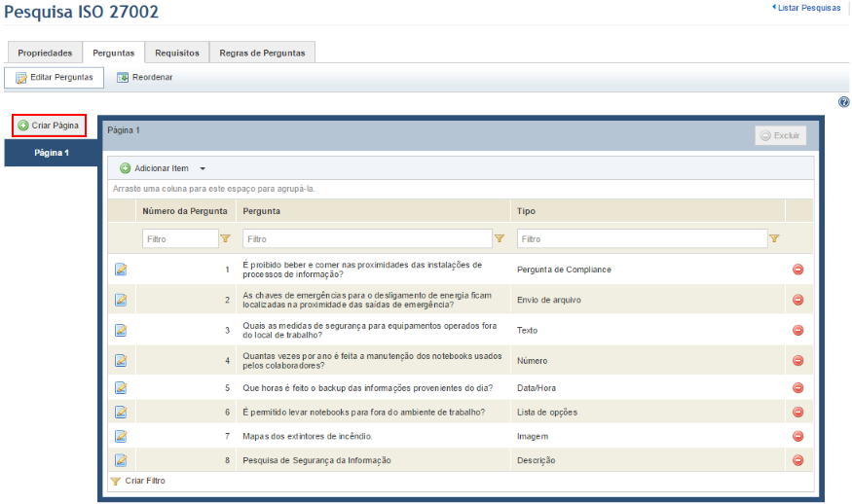Focus the Tipo filter field
The width and height of the screenshot is (852, 504).
coord(642,239)
